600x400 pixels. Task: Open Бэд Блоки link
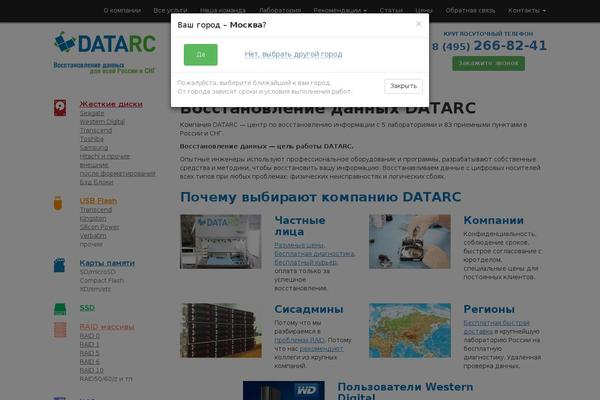point(96,182)
